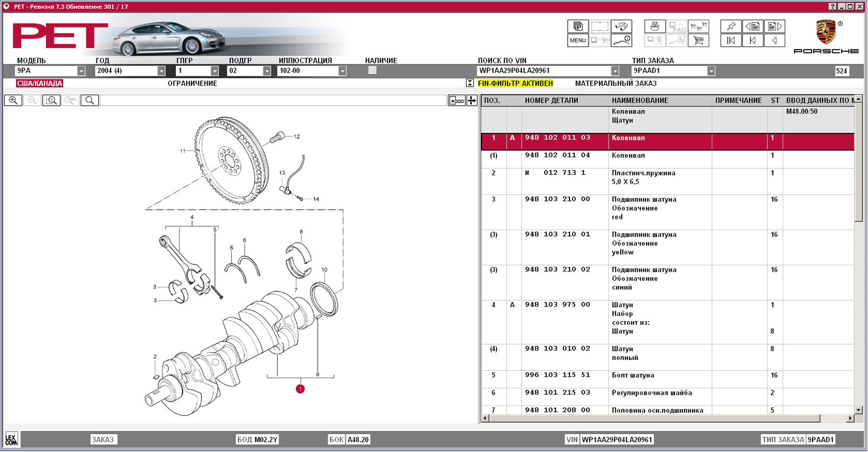
Task: Toggle the США/КАНАДА region marker
Action: tap(39, 83)
